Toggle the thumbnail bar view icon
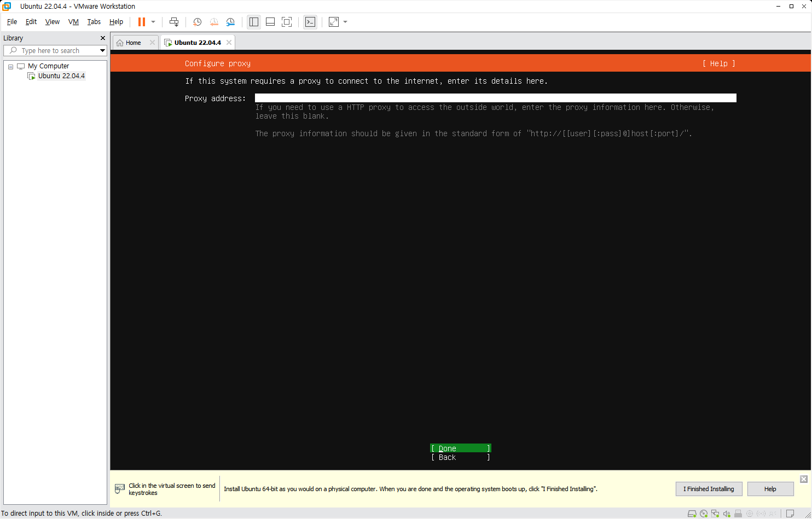Screen dimensions: 812x519 [x=270, y=22]
